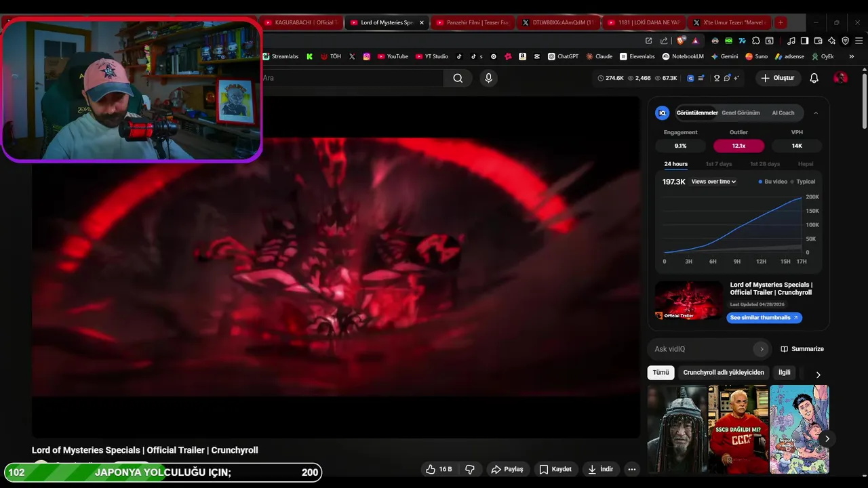Toggle the browser sidebar panel icon

(804, 41)
